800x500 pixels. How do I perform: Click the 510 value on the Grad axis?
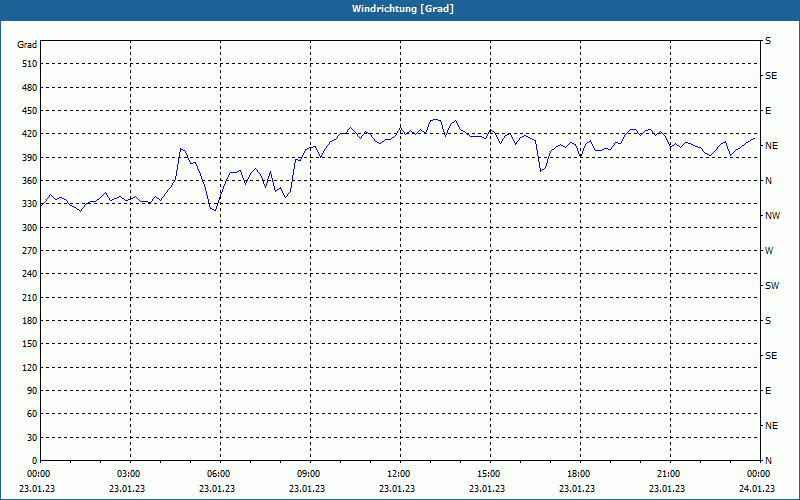coord(30,64)
